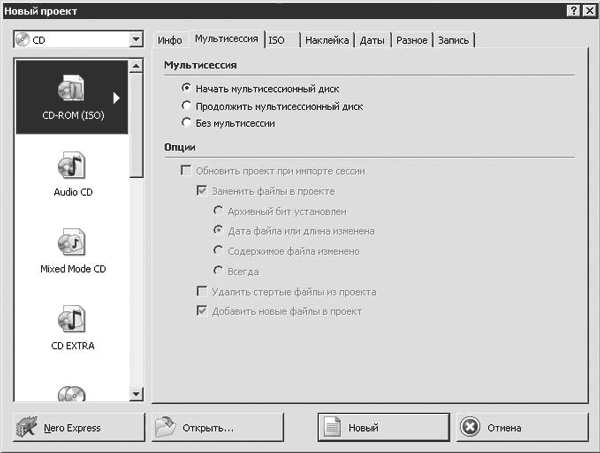Click the red cross icon on Отмена button
The image size is (600, 453).
tap(470, 427)
